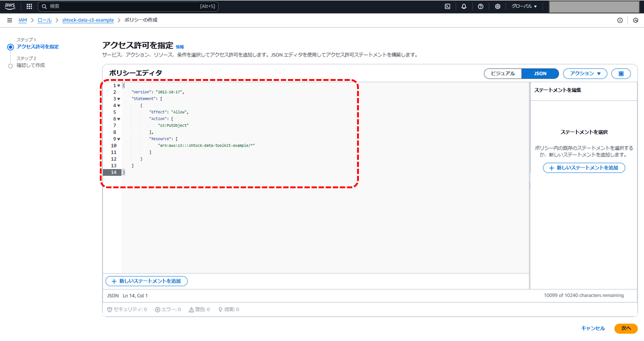The height and width of the screenshot is (341, 644).
Task: Click the rightmost icon on the breadcrumb bar
Action: point(635,20)
